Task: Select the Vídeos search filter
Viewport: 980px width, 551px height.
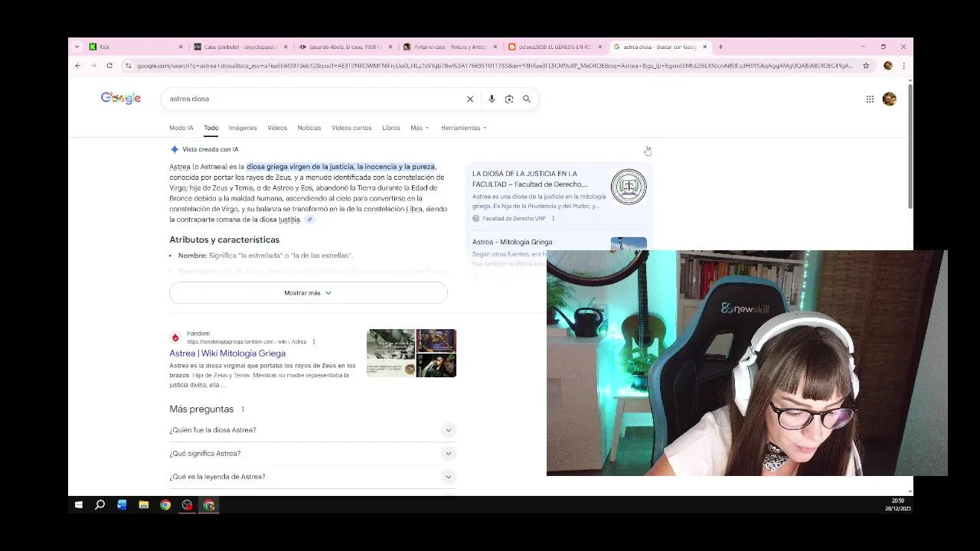Action: pyautogui.click(x=277, y=128)
